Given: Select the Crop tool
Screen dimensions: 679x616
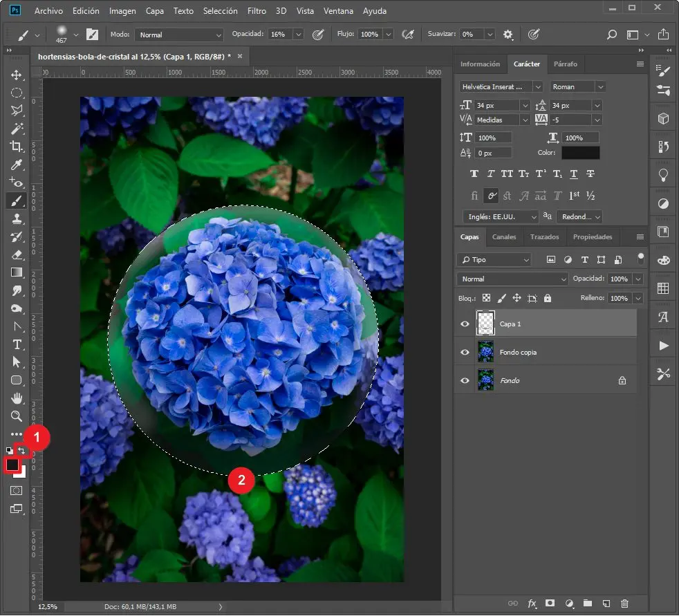Looking at the screenshot, I should [x=17, y=146].
